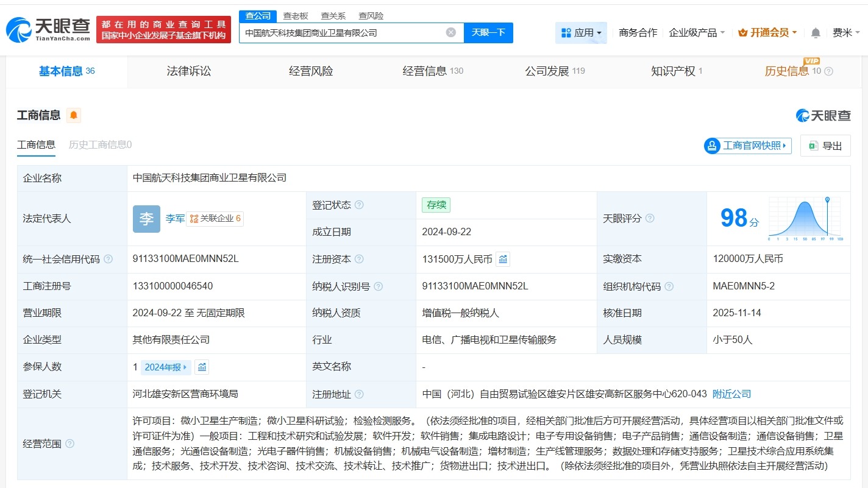Open the 费米 account dropdown
The image size is (868, 488).
tap(844, 33)
